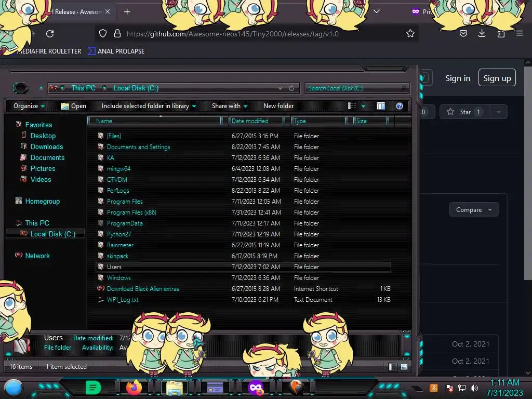Open the Compare dropdown on GitHub
The width and height of the screenshot is (532, 399).
[474, 210]
